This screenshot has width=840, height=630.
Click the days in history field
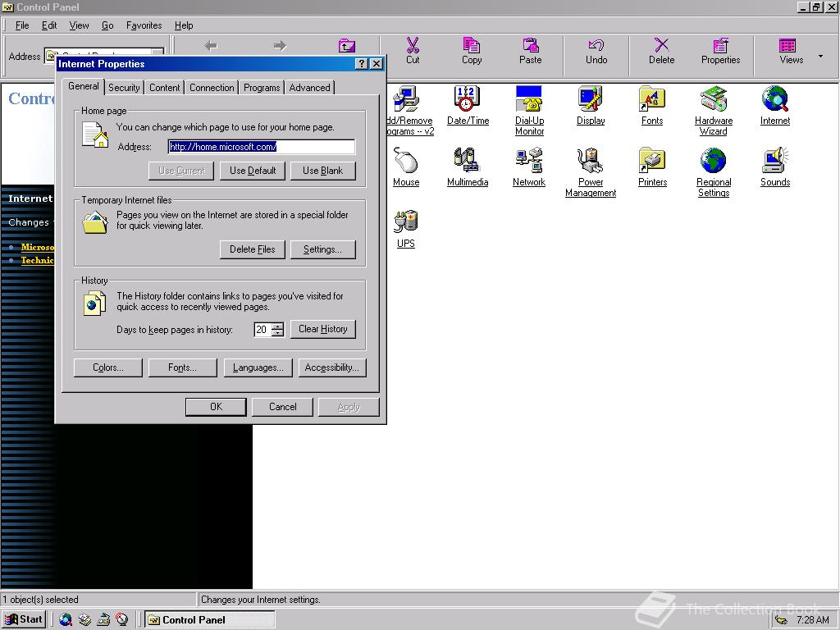click(262, 330)
